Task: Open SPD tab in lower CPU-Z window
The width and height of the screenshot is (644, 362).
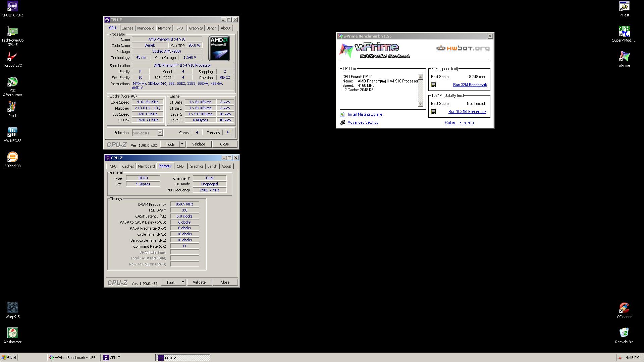Action: coord(180,166)
